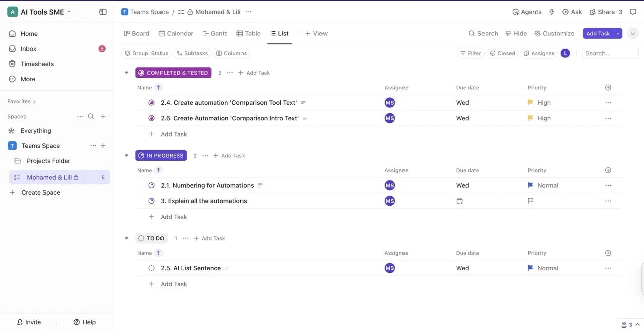Click the purple IN PROGRESS status label
Screen dimensions: 644x331
tap(161, 156)
